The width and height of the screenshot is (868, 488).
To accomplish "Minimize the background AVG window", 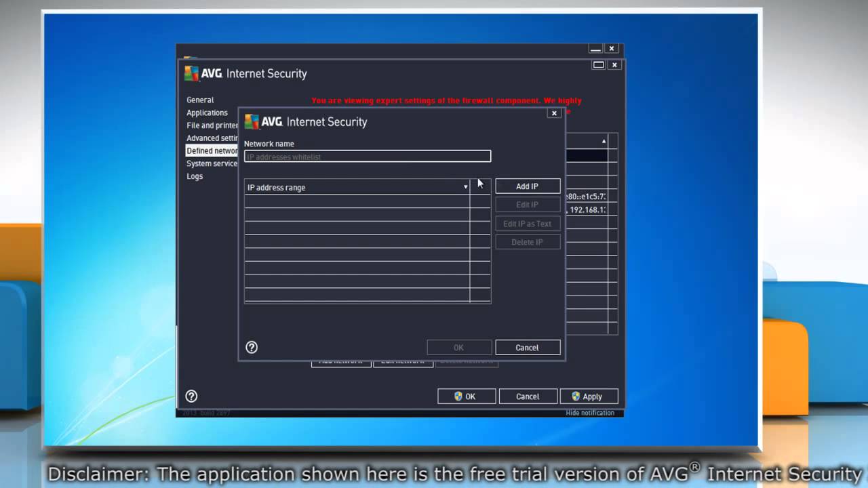I will coord(595,49).
